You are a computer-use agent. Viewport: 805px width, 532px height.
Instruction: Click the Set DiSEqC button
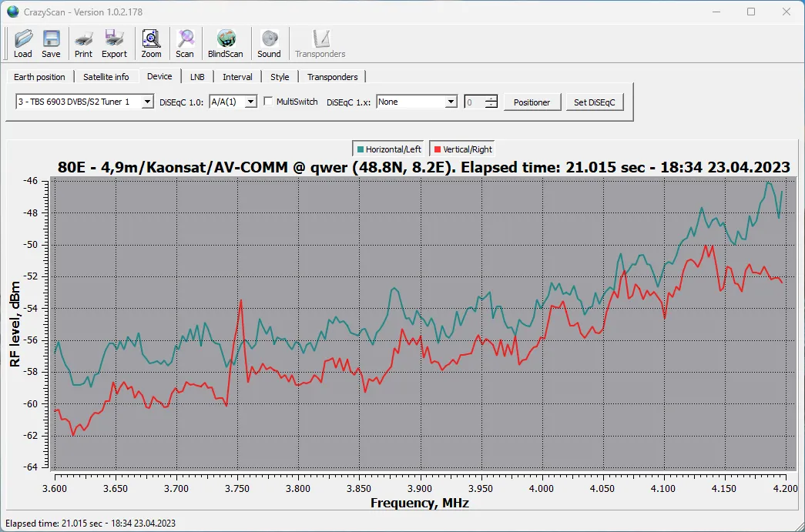tap(595, 102)
